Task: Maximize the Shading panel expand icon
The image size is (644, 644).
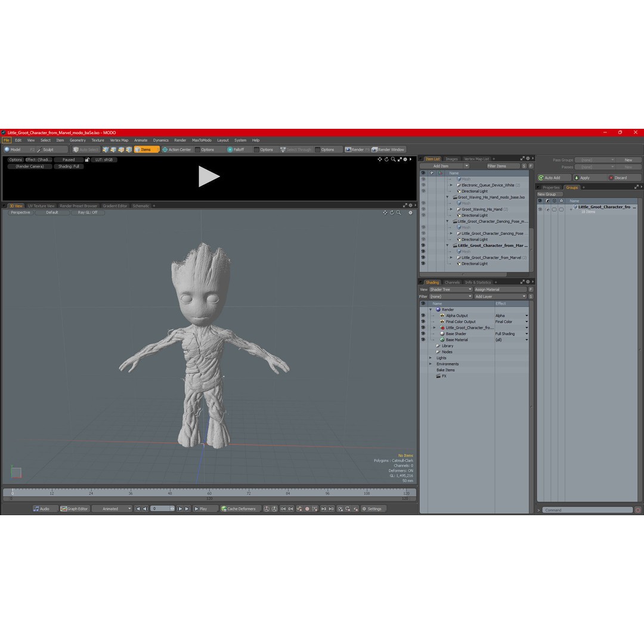Action: (522, 281)
